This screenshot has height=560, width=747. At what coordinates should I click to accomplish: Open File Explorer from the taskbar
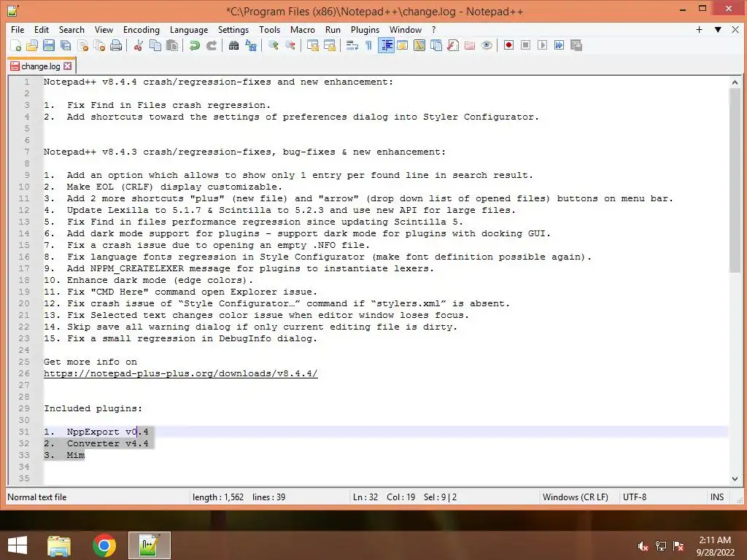point(58,545)
